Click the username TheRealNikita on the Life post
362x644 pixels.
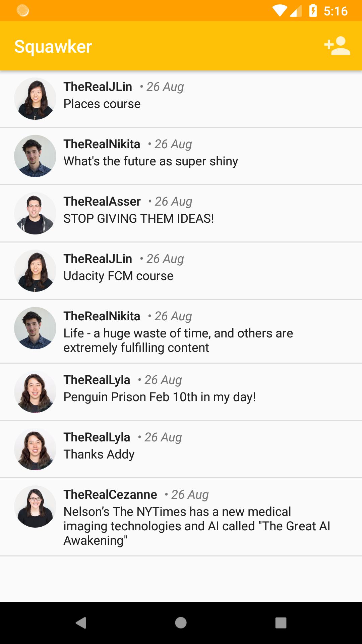[102, 316]
